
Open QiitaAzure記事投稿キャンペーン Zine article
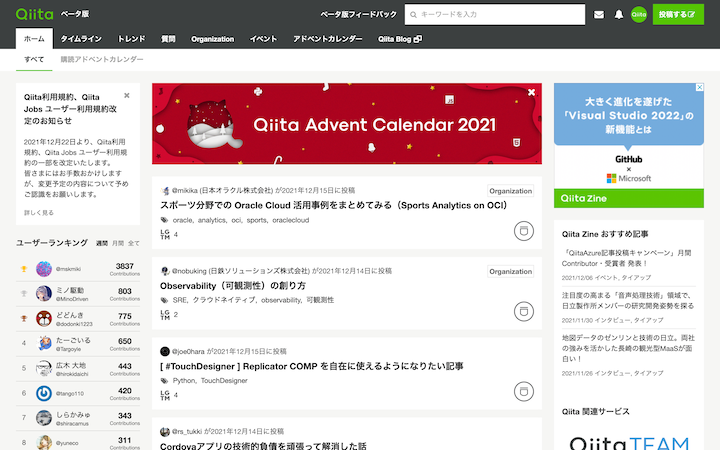pyautogui.click(x=626, y=258)
